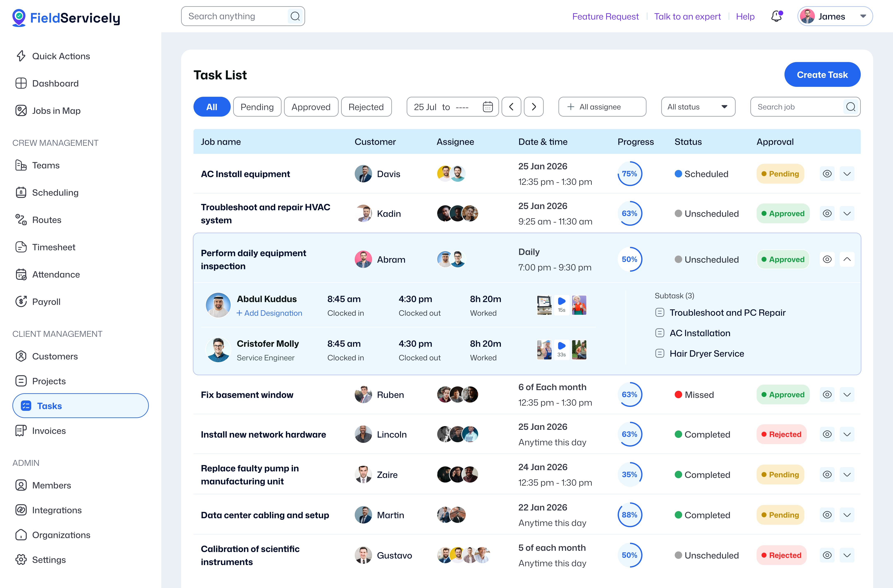Click Add Designation link for Abdul Kuddus
Screen dimensions: 893x588
tap(269, 313)
